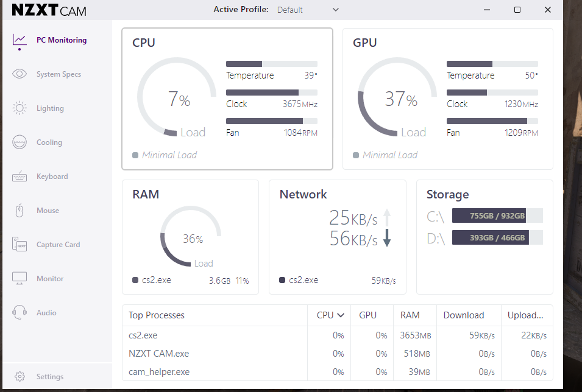Screen dimensions: 582x392
Task: Sort processes by RAM column
Action: click(x=410, y=315)
